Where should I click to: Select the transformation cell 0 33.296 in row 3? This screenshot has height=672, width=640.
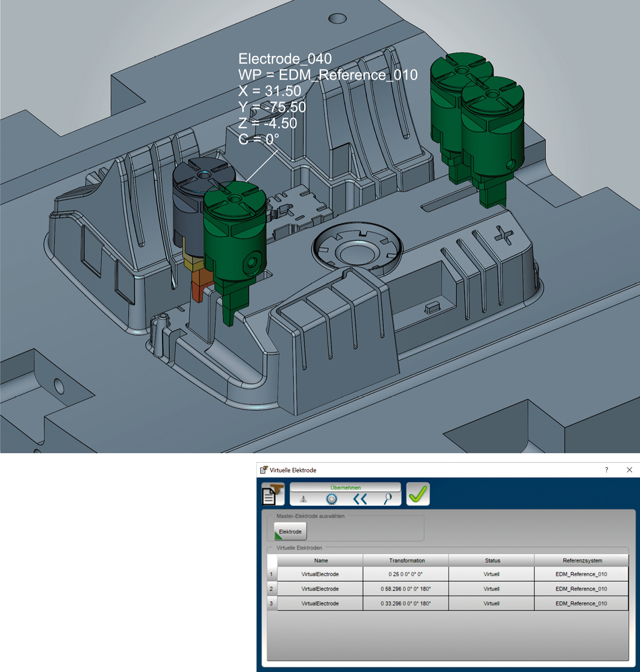point(406,603)
